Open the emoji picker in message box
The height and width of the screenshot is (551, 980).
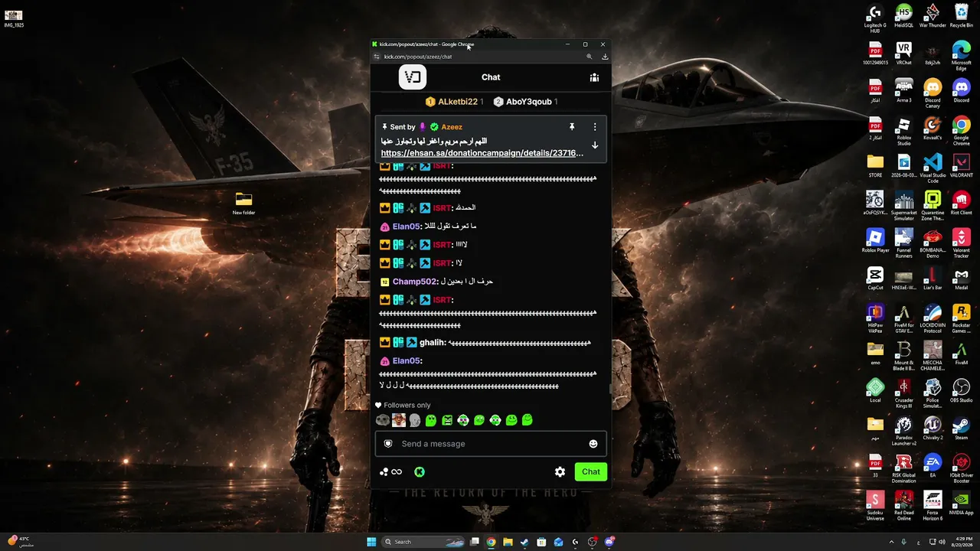(593, 444)
